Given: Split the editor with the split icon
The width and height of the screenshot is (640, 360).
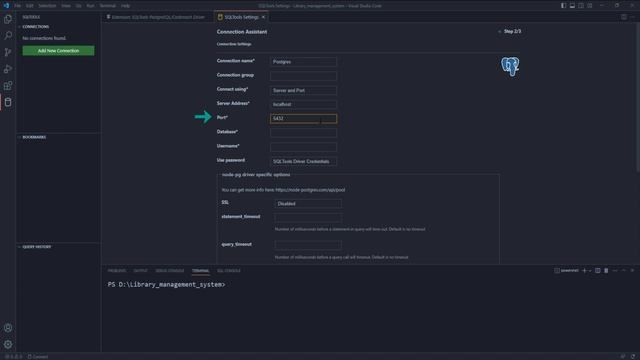Looking at the screenshot, I should coord(624,17).
